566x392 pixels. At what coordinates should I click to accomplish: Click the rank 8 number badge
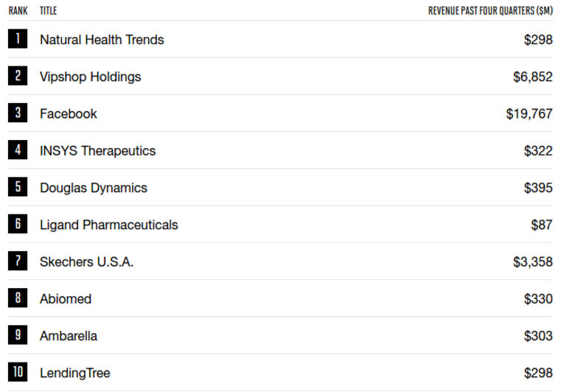point(18,298)
